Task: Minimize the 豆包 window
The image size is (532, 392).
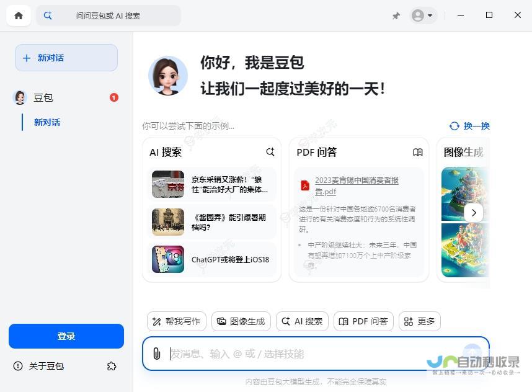Action: coord(461,16)
